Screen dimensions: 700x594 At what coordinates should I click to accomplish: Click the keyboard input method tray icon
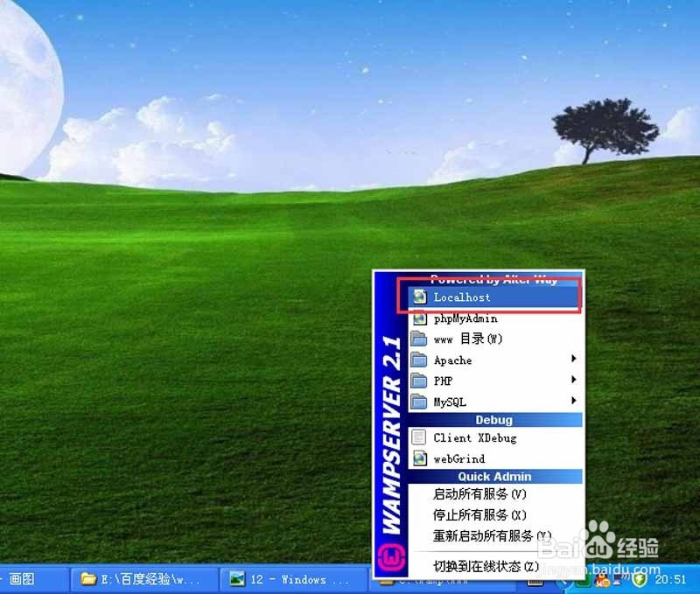535,583
